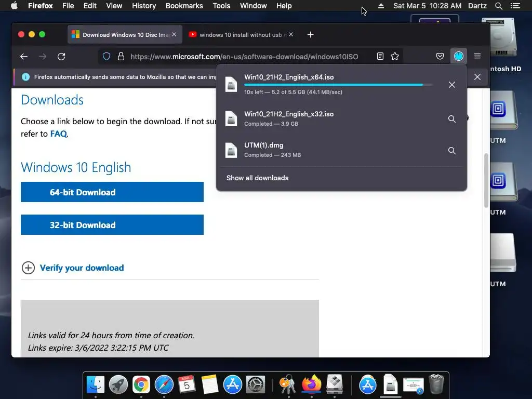Open Notification Center list icon in menu bar
Viewport: 532px width, 399px height.
coord(515,6)
